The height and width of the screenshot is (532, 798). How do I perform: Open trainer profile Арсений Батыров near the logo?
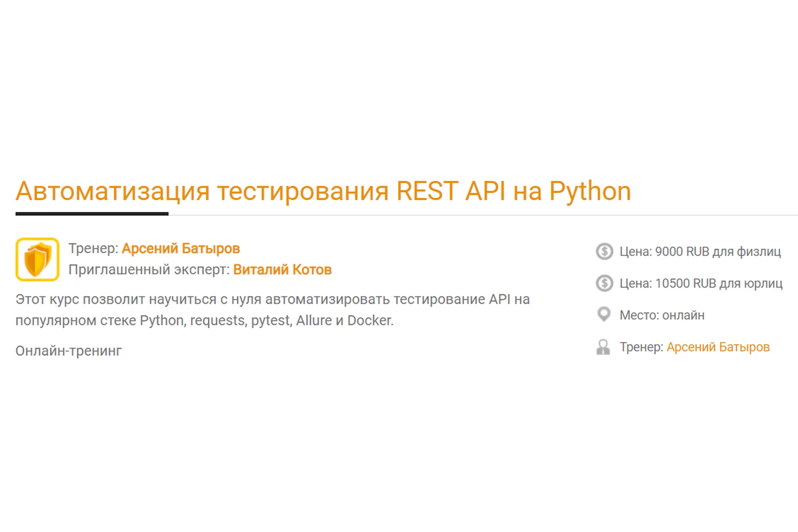181,248
